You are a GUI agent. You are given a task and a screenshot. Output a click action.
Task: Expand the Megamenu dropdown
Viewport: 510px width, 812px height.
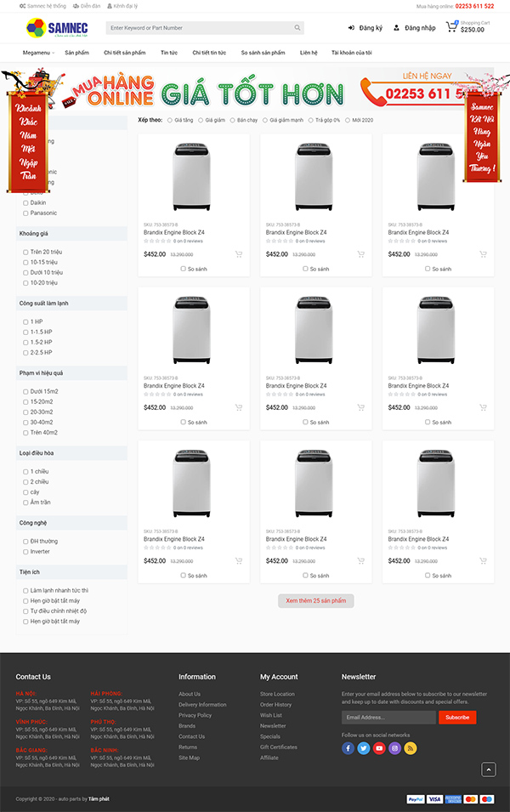[38, 53]
